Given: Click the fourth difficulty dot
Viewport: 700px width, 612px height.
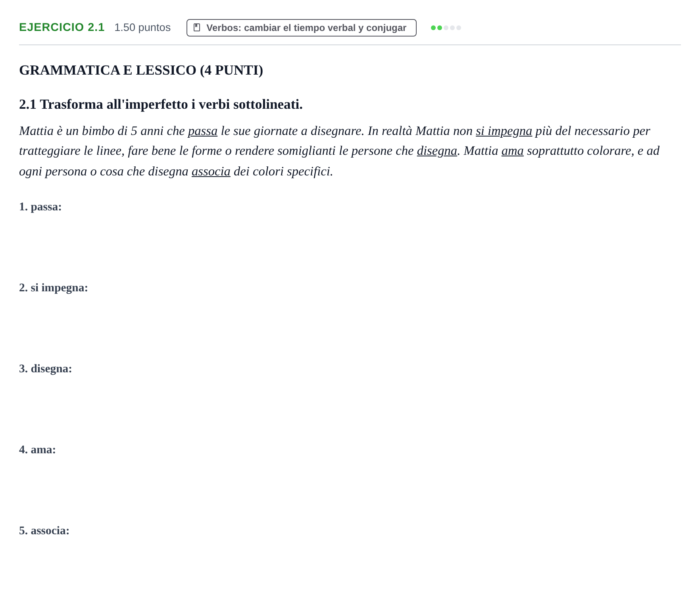Looking at the screenshot, I should click(452, 28).
